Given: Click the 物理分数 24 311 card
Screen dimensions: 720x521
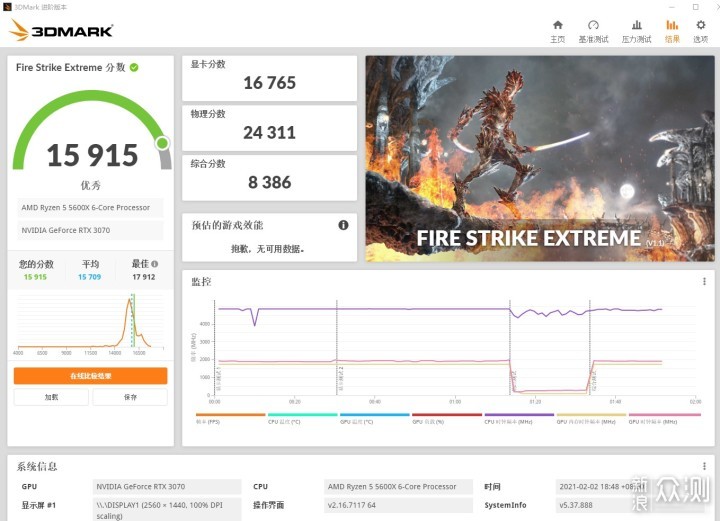Looking at the screenshot, I should 270,128.
